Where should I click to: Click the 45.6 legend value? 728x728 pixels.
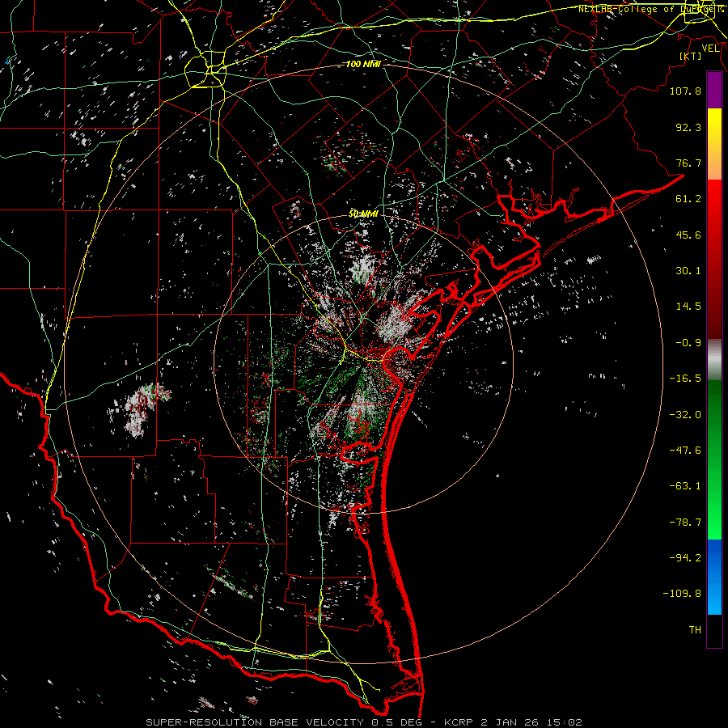(688, 235)
